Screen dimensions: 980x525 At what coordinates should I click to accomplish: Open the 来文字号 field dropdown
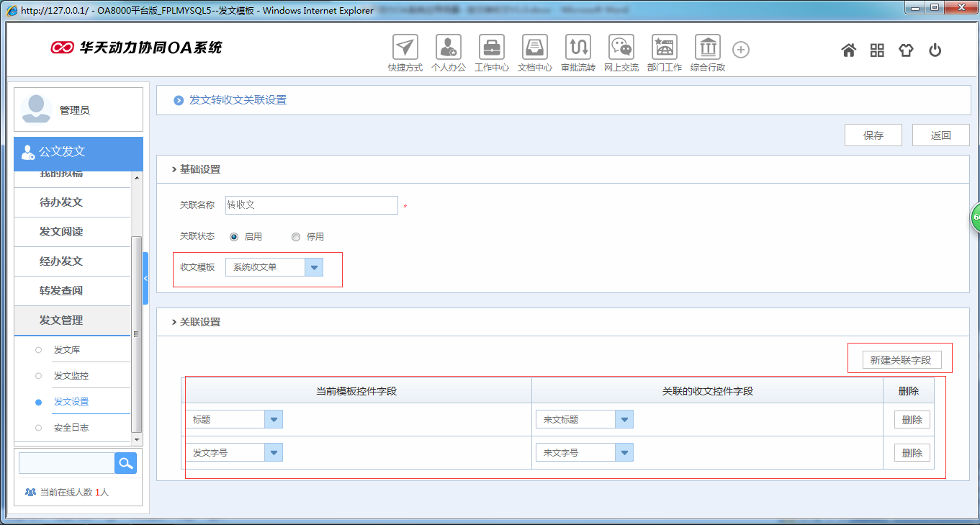(x=624, y=452)
